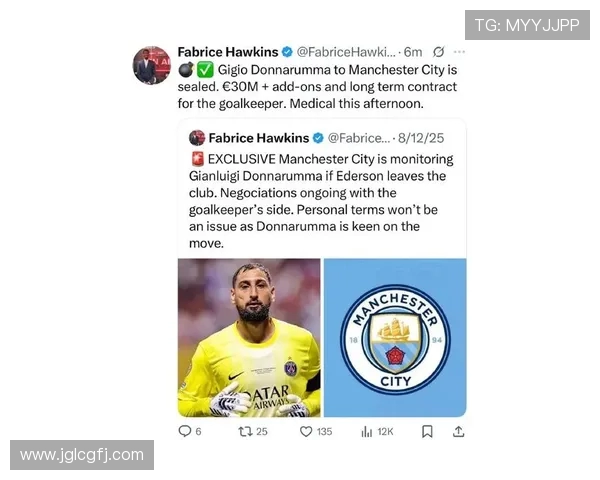Like the tweet with heart icon
Viewport: 600px width, 480px height.
click(x=306, y=431)
